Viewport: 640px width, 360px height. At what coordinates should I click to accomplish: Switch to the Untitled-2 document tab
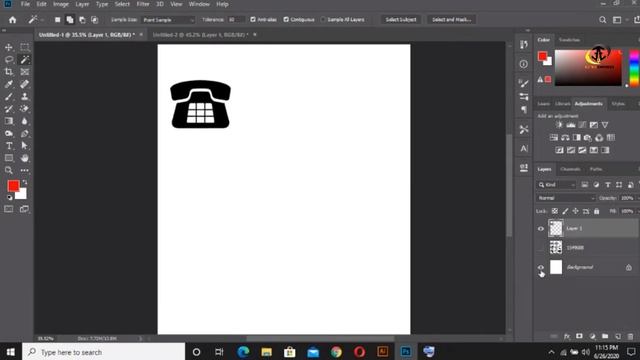pyautogui.click(x=200, y=35)
